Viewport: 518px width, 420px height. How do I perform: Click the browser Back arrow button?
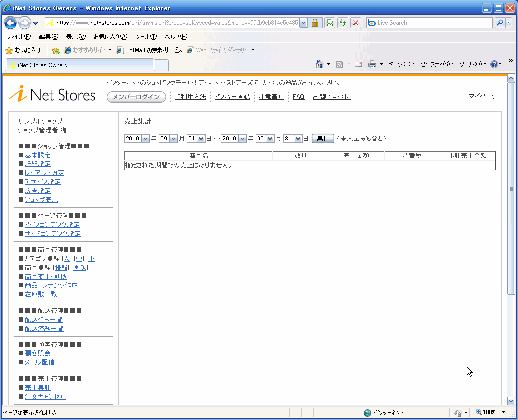coord(11,23)
